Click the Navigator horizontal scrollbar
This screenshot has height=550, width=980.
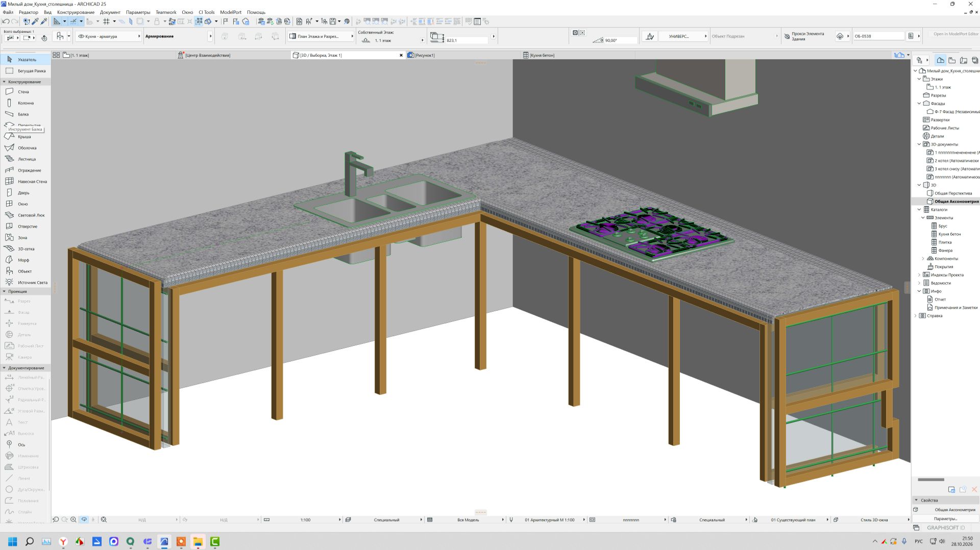(x=931, y=480)
